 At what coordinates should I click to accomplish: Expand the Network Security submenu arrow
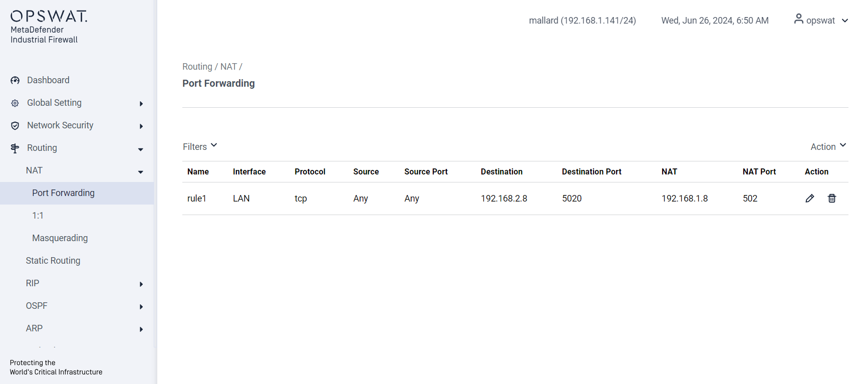point(141,126)
